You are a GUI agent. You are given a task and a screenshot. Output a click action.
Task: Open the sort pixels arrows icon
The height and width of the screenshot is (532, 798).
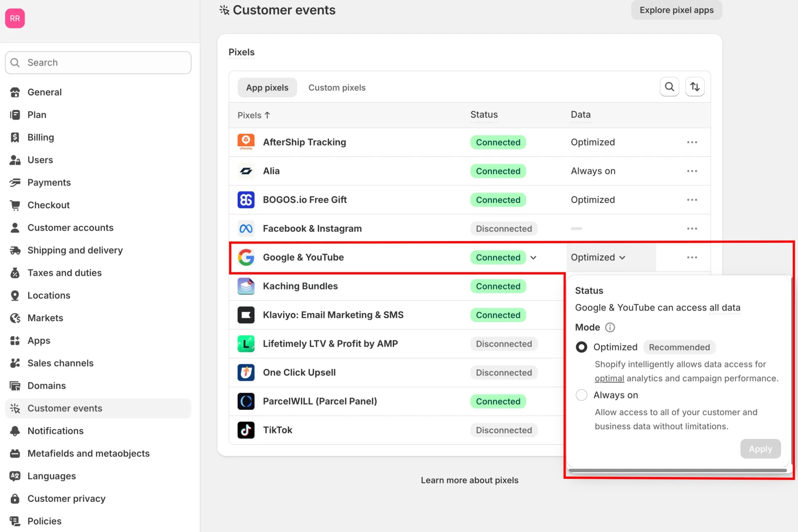(695, 87)
